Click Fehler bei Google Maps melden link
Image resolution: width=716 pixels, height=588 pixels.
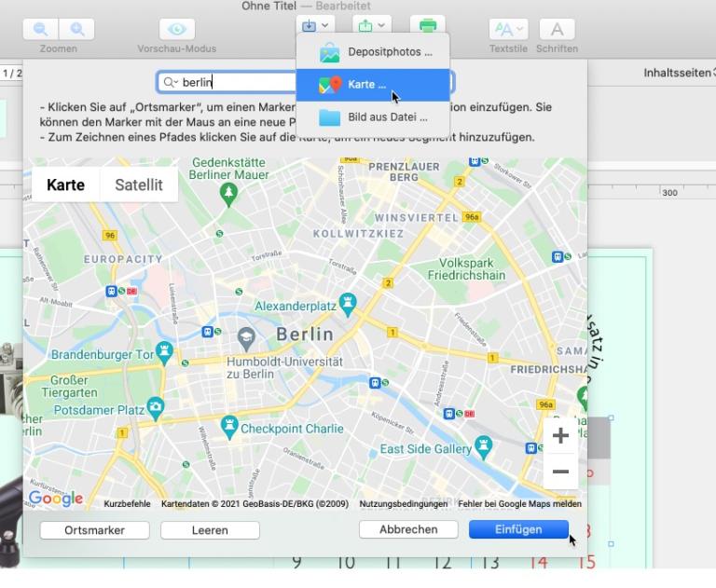519,503
